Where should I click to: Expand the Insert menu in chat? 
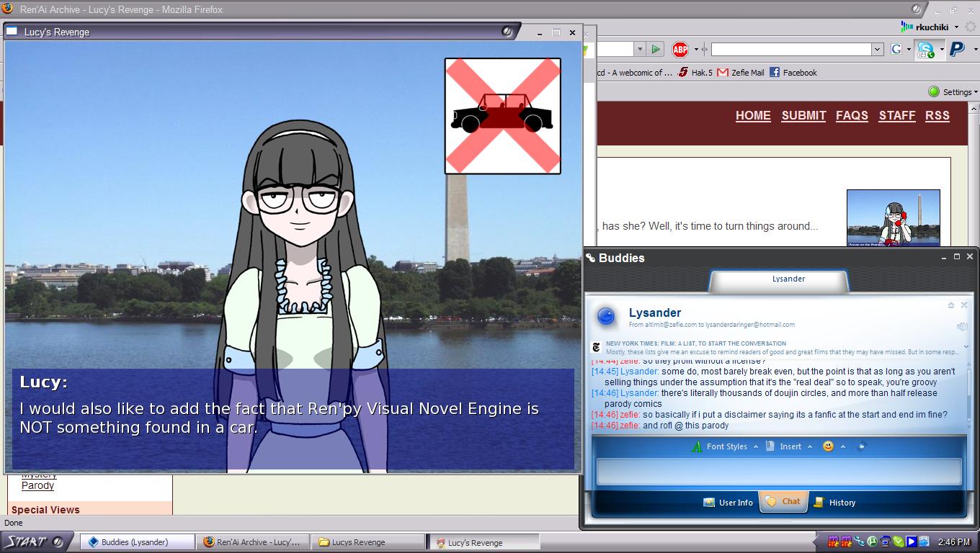pyautogui.click(x=790, y=446)
